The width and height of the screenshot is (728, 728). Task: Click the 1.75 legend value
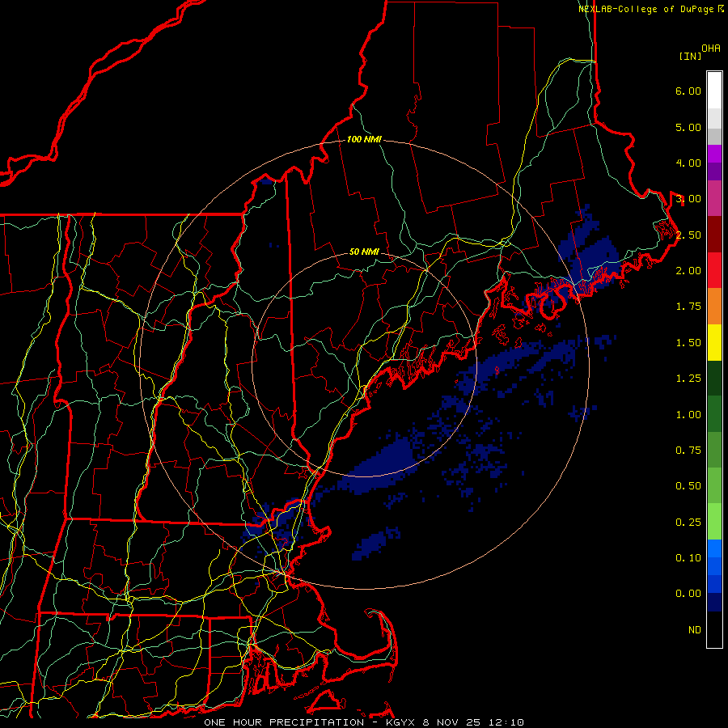pos(688,307)
